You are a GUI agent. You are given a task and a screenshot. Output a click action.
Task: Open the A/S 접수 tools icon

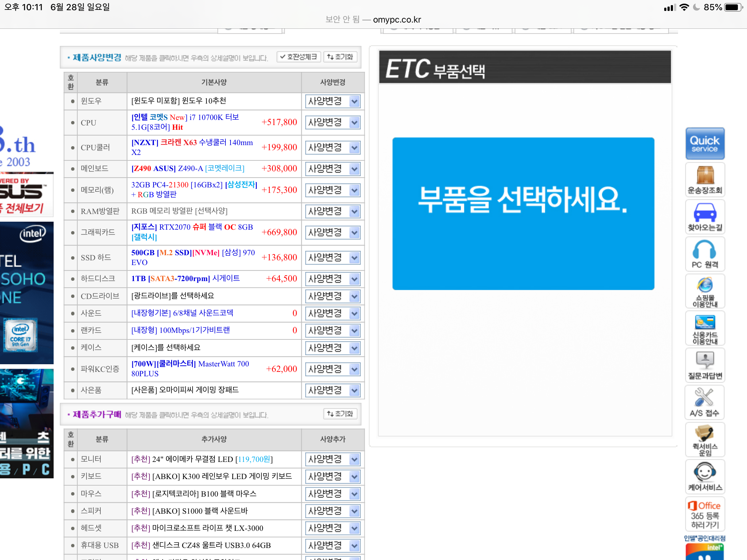pos(705,402)
